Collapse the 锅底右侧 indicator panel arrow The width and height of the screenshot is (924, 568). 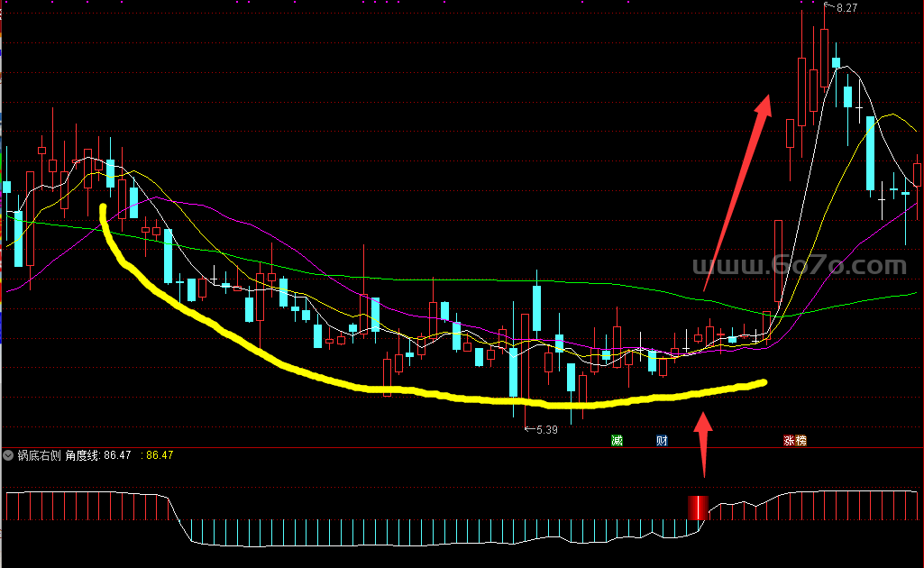click(9, 456)
